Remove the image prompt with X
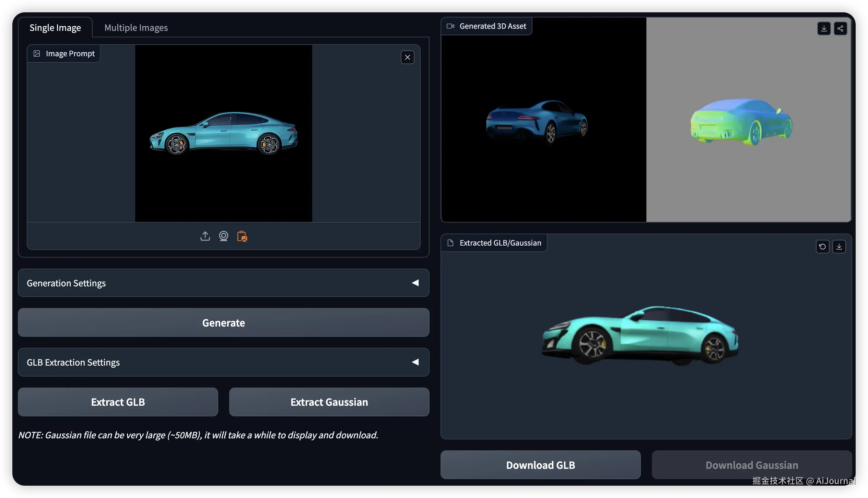The width and height of the screenshot is (868, 498). pos(407,57)
